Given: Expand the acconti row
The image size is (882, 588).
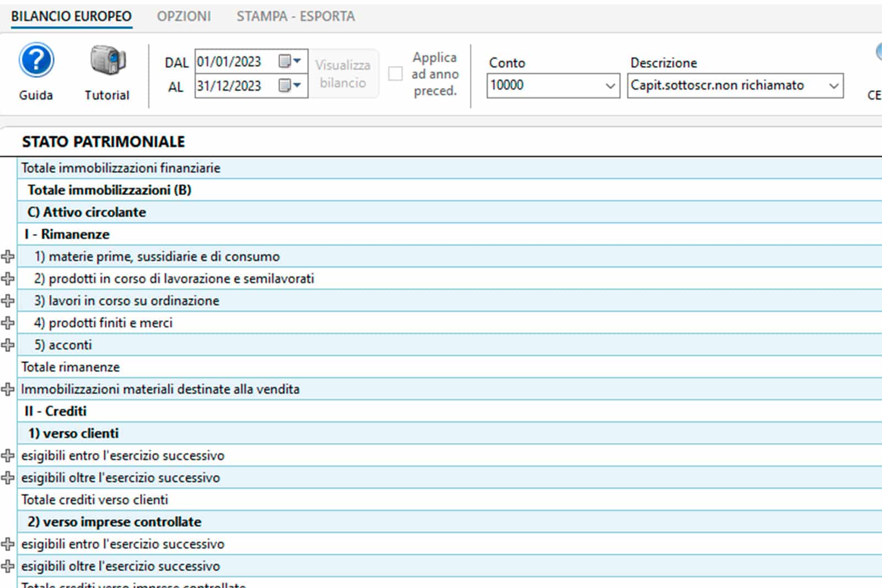Looking at the screenshot, I should click(x=8, y=345).
